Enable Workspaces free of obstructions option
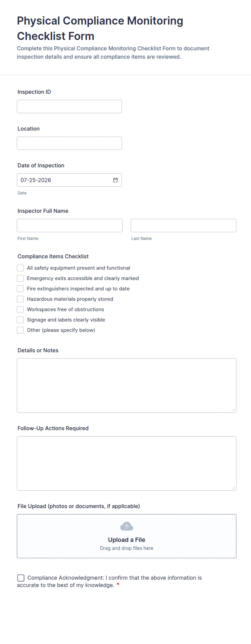This screenshot has width=251, height=644. tap(20, 309)
